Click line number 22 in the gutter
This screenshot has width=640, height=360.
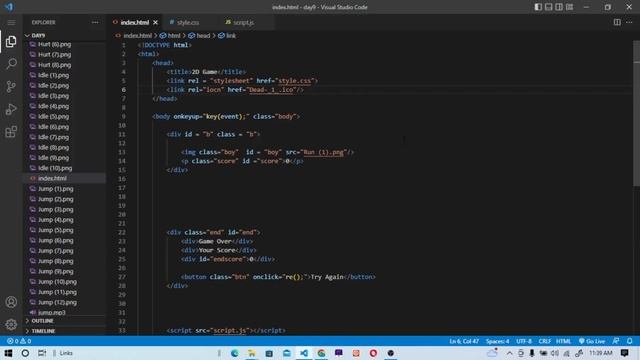(122, 232)
